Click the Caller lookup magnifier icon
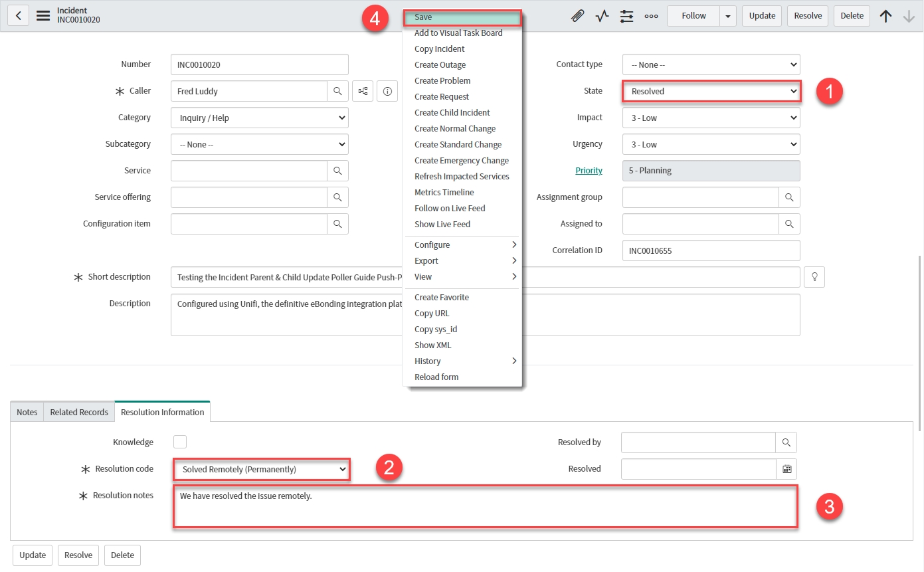 coord(337,91)
